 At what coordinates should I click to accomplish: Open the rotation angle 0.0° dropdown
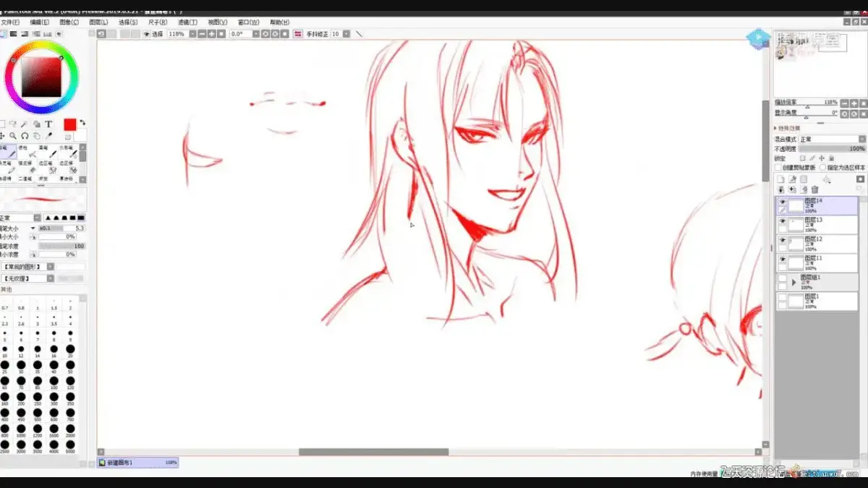(256, 34)
